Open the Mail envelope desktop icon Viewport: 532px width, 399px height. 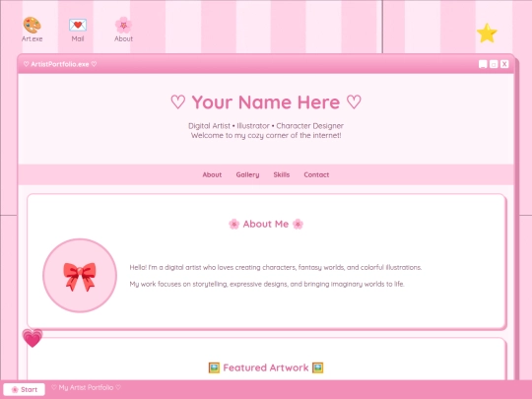click(78, 30)
